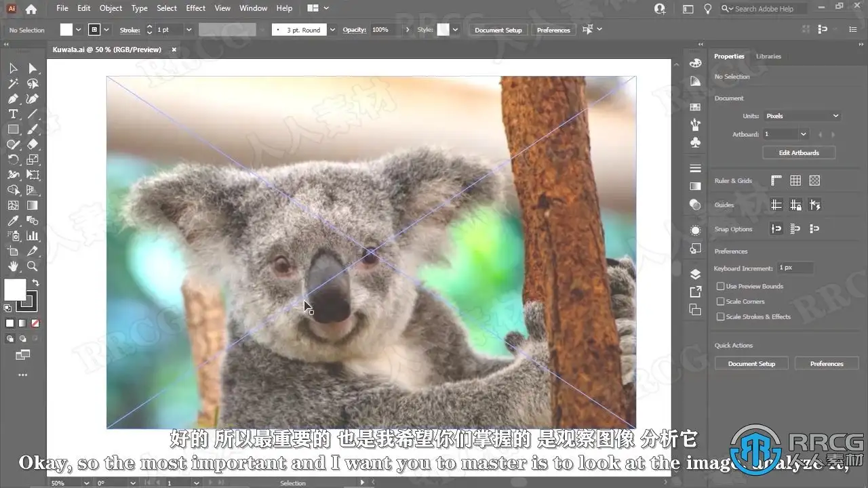Click the Edit Artboards button
The height and width of the screenshot is (488, 868).
pos(799,152)
